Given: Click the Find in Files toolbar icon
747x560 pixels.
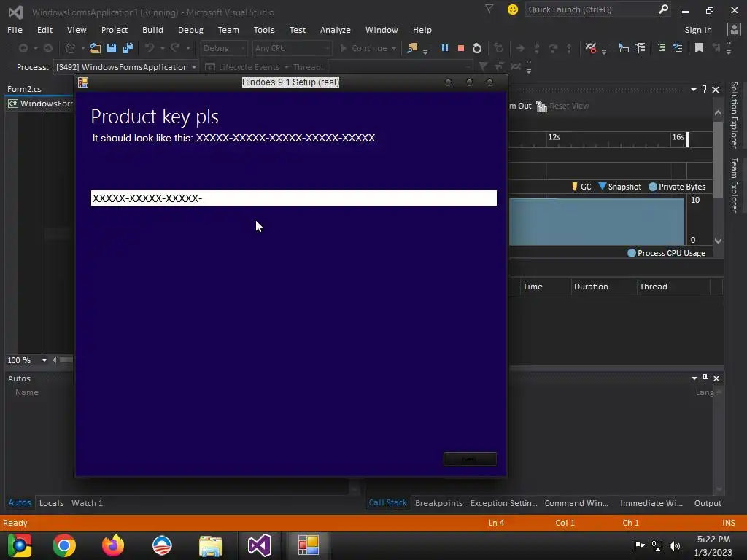Looking at the screenshot, I should [x=412, y=48].
